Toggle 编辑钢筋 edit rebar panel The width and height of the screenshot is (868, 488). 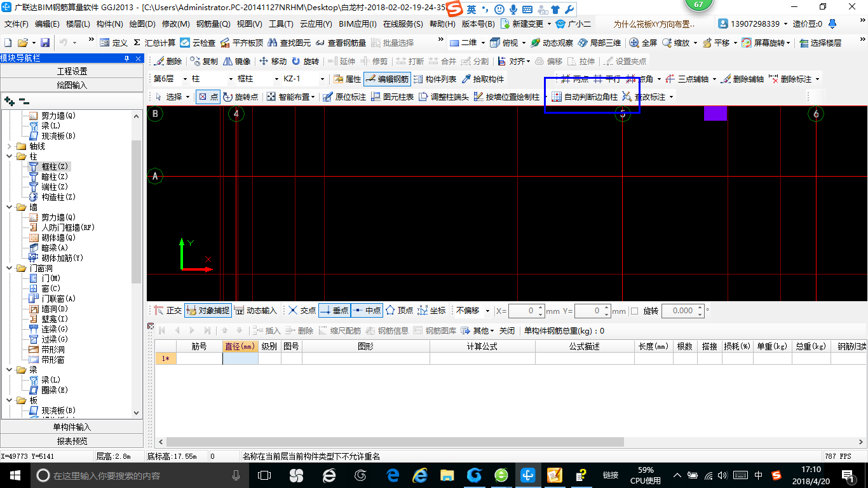point(388,79)
